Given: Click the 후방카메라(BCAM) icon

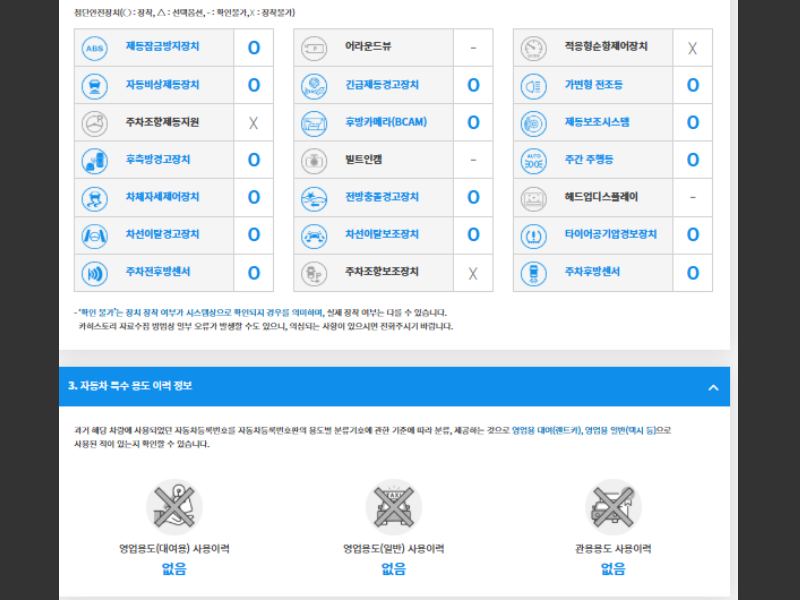Looking at the screenshot, I should click(314, 122).
